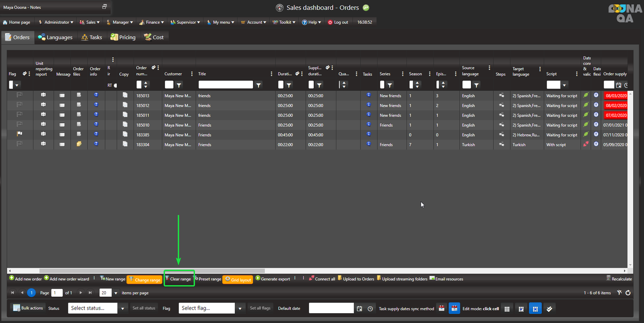The width and height of the screenshot is (644, 323).
Task: Toggle the checkmark in the Order number header
Action: pos(153,68)
